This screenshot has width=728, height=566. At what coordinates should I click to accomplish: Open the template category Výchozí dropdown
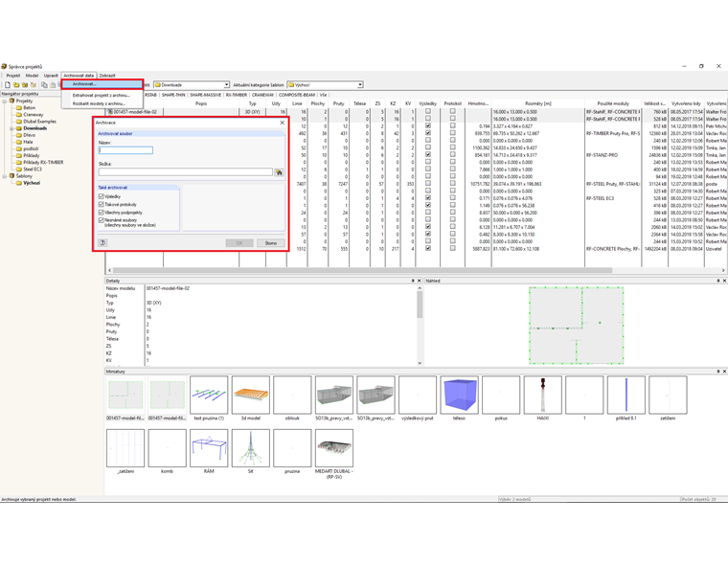pos(360,85)
